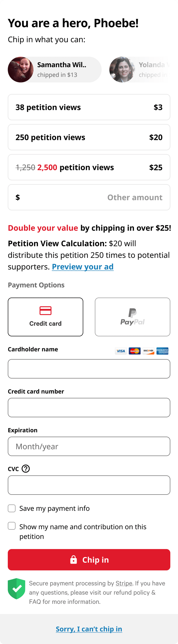Click the Expiration Month/year field

89,446
